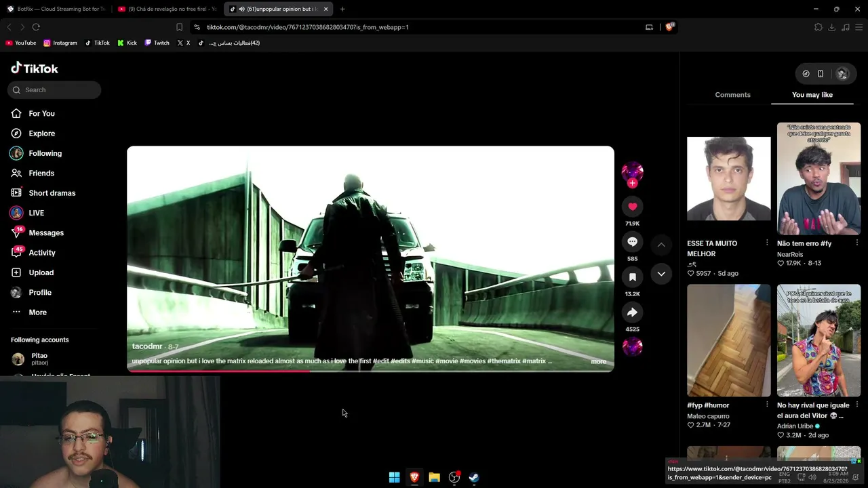Share the video with arrow icon
This screenshot has height=488, width=868.
point(632,312)
